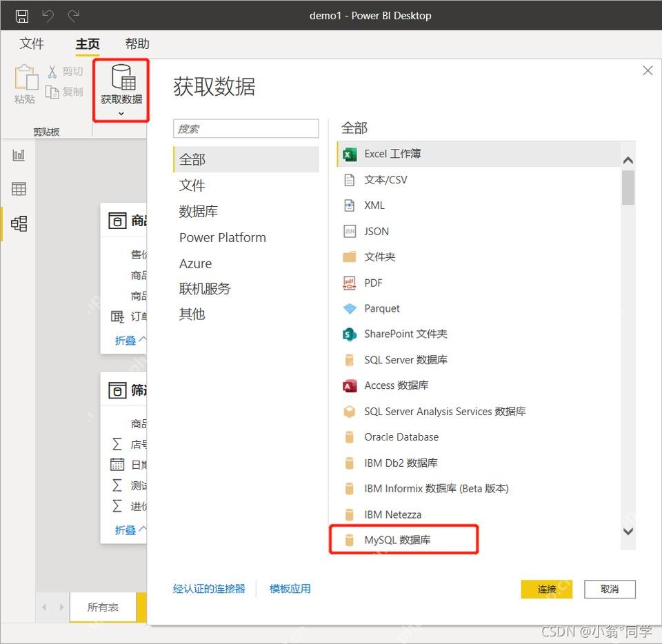Select the 主页 ribbon tab
The width and height of the screenshot is (662, 644).
(88, 43)
